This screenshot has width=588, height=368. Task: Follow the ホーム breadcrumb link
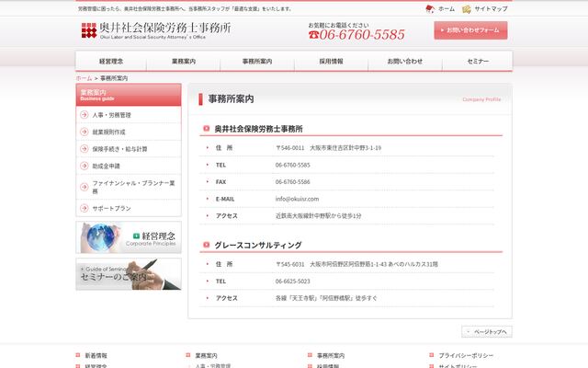84,78
